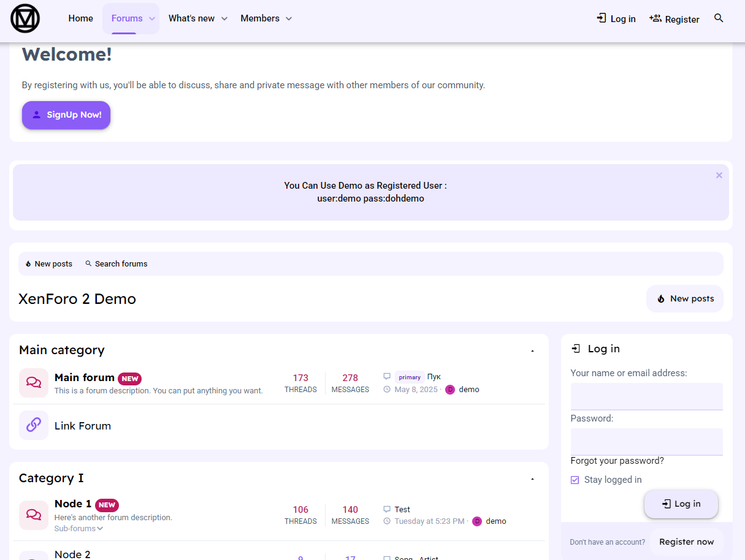
Task: Open the Node 1 forum title
Action: click(73, 504)
